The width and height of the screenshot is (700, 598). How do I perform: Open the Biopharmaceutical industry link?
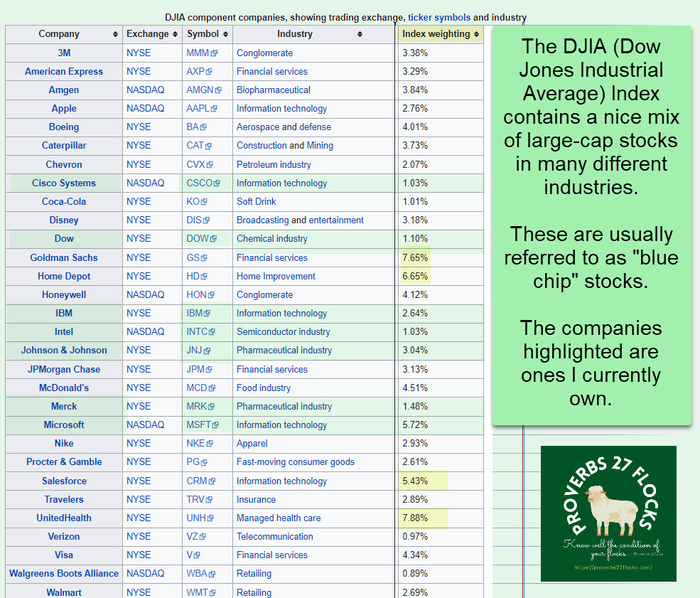coord(273,90)
